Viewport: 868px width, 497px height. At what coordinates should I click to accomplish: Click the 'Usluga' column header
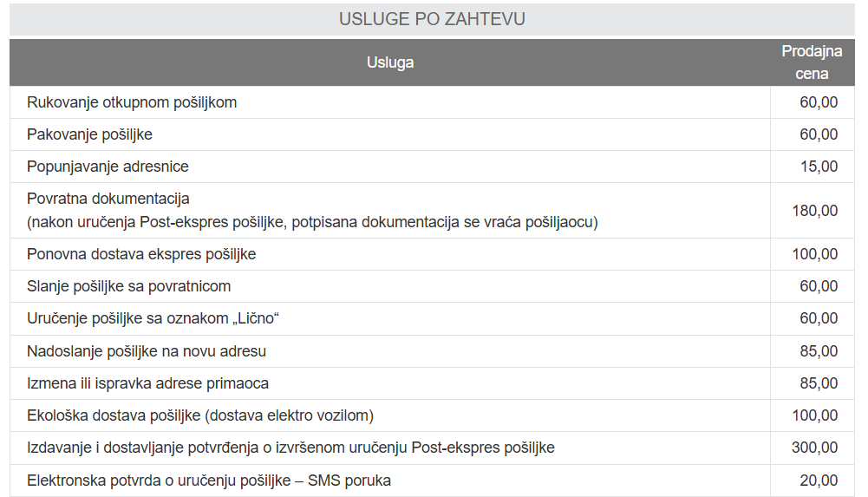[x=390, y=62]
